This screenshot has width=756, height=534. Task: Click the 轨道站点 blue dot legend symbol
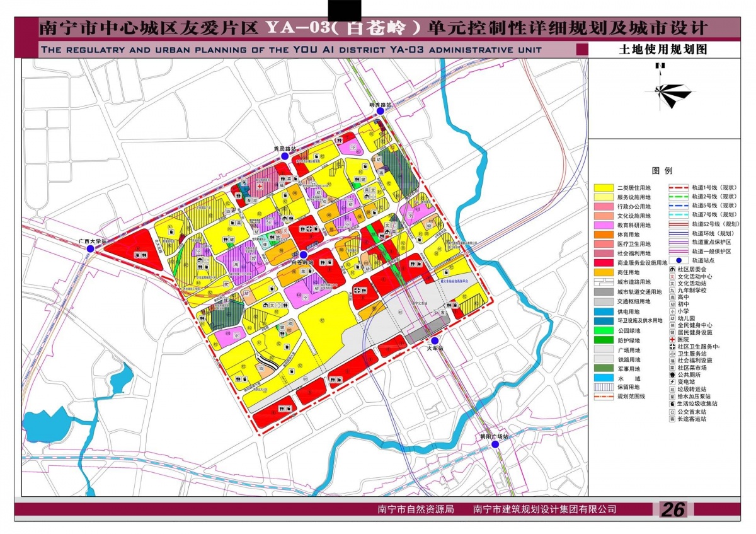point(678,260)
